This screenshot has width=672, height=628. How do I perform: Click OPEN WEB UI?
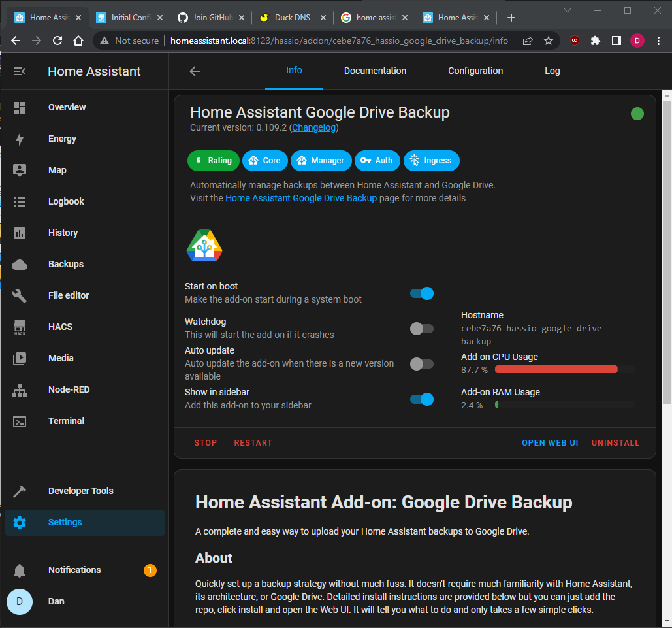coord(550,443)
